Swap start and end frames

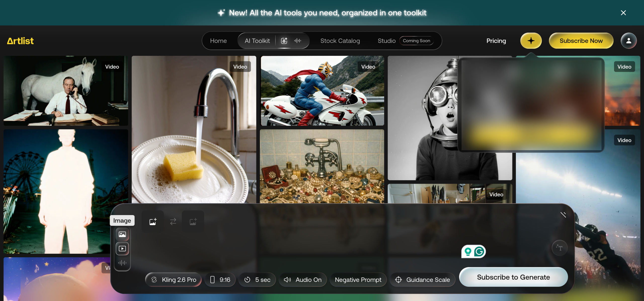click(173, 221)
